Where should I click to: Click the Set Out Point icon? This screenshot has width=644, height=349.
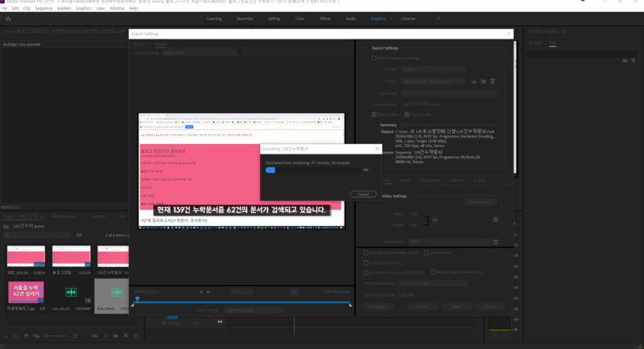point(208,292)
